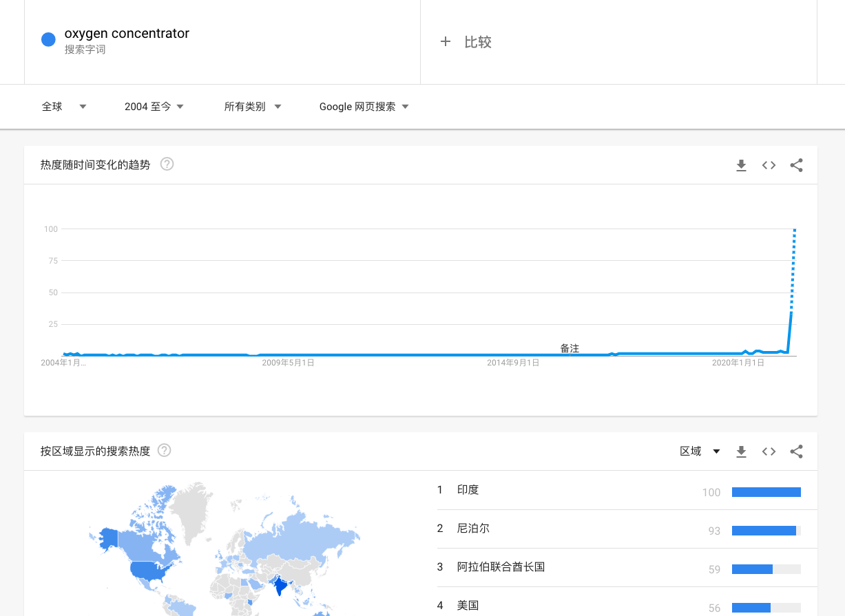Open the help tooltip beside 按区域显示的搜索热度
This screenshot has width=845, height=616.
coord(164,450)
